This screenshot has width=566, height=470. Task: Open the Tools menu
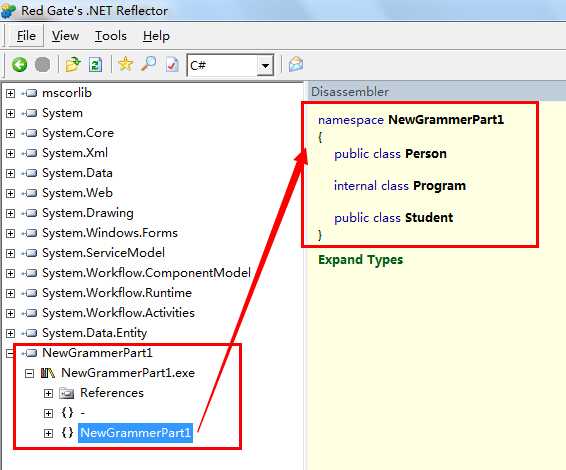[x=111, y=36]
